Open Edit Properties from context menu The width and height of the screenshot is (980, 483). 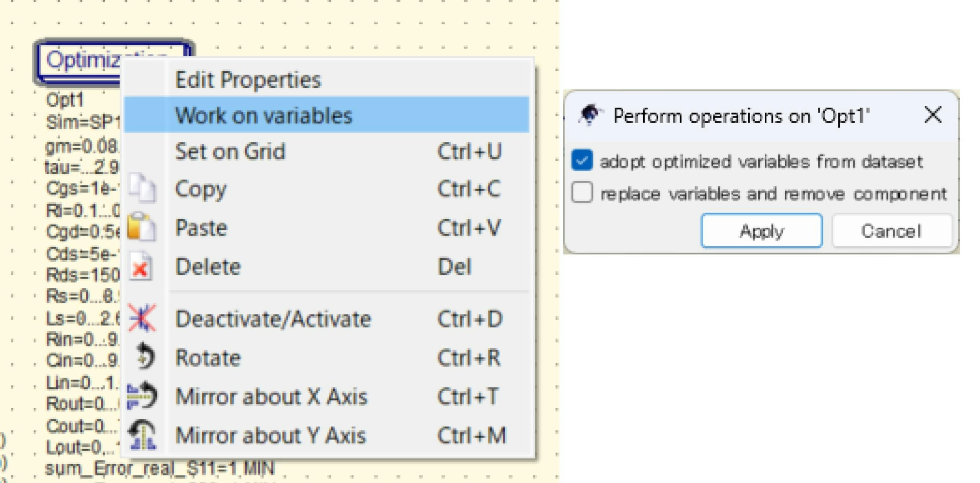click(248, 80)
